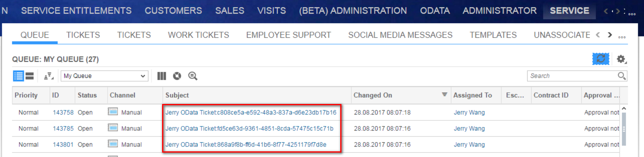Open the (BETA) ADMINISTRATION menu

pyautogui.click(x=353, y=11)
